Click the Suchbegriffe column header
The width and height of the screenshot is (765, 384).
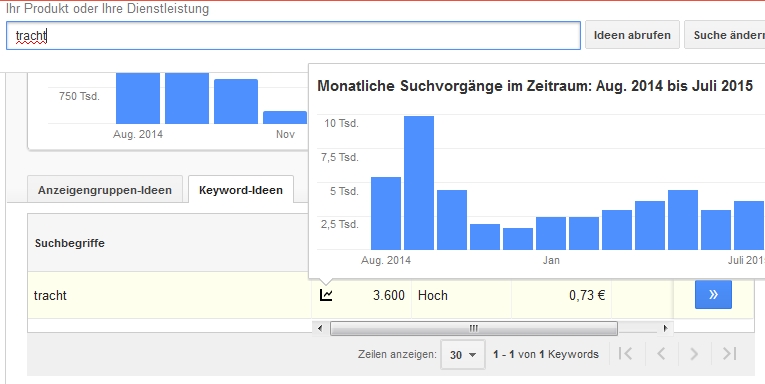[x=70, y=243]
